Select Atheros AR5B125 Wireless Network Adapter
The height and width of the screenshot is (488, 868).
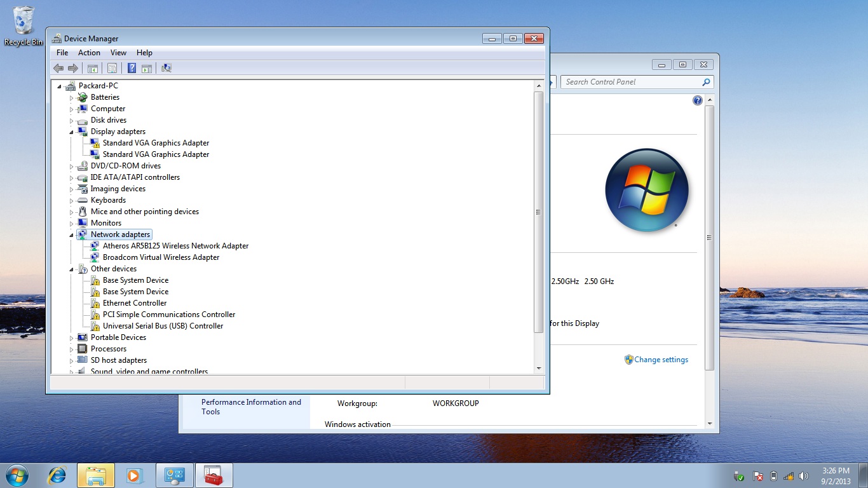(175, 246)
